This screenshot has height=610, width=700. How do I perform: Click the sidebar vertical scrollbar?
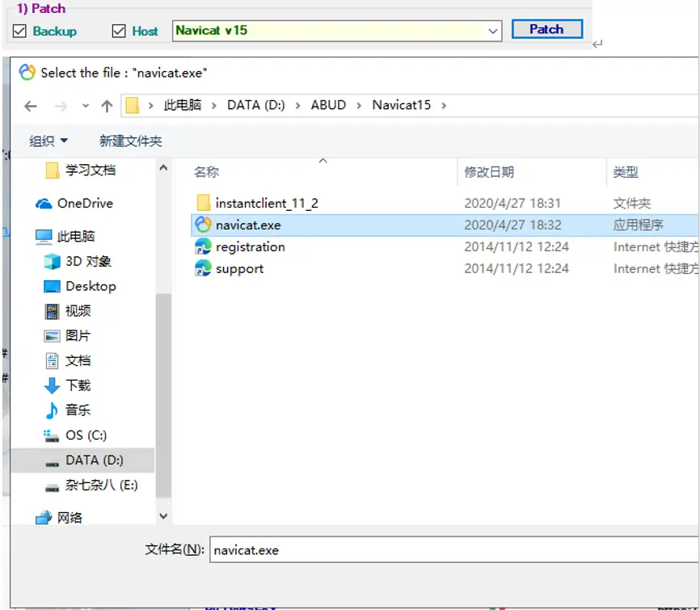163,364
